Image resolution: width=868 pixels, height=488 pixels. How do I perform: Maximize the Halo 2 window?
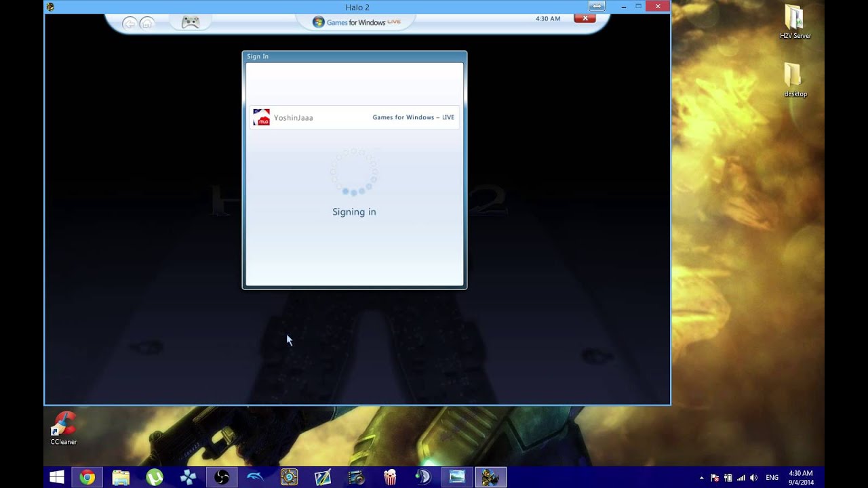639,6
